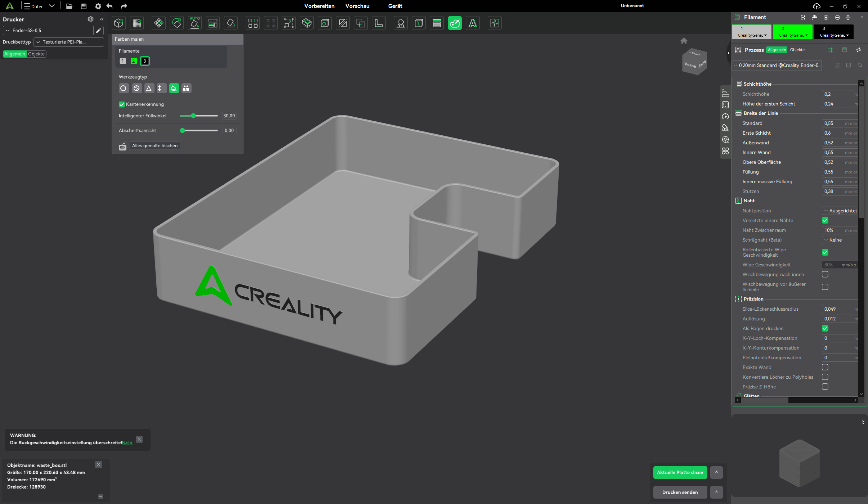Enable Wischbewegung vor äußerer Schleife checkbox
Screen dimensions: 868x504
point(825,287)
